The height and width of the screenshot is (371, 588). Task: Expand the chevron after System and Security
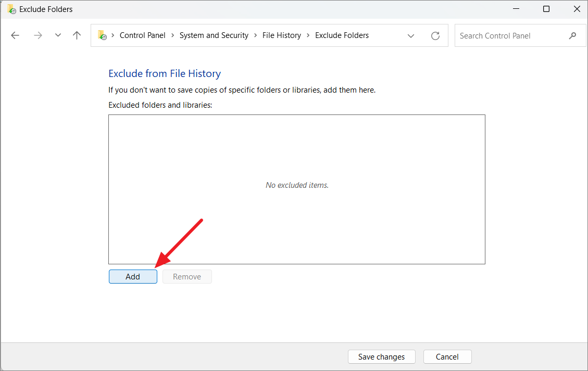pos(255,35)
